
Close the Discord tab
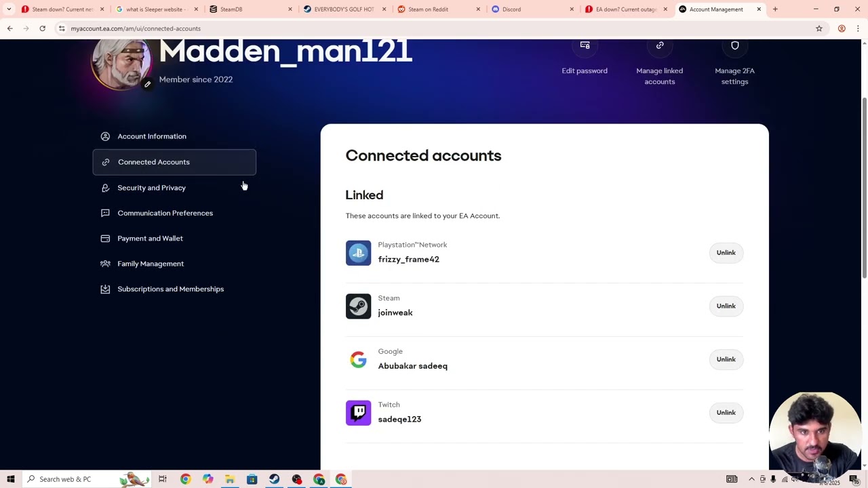tap(572, 9)
